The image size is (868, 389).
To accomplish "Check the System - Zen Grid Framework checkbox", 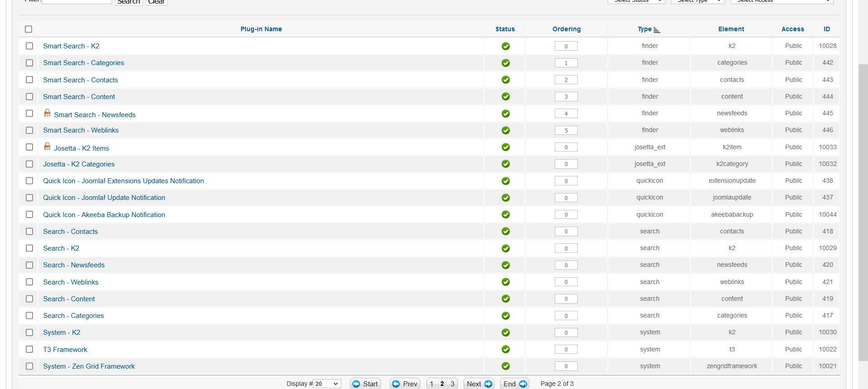I will [29, 366].
